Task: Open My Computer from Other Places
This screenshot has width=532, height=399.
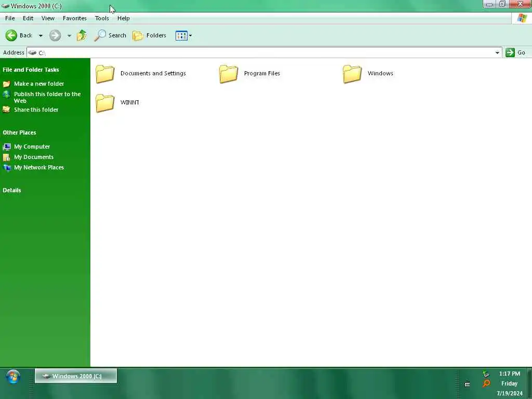Action: (x=32, y=147)
